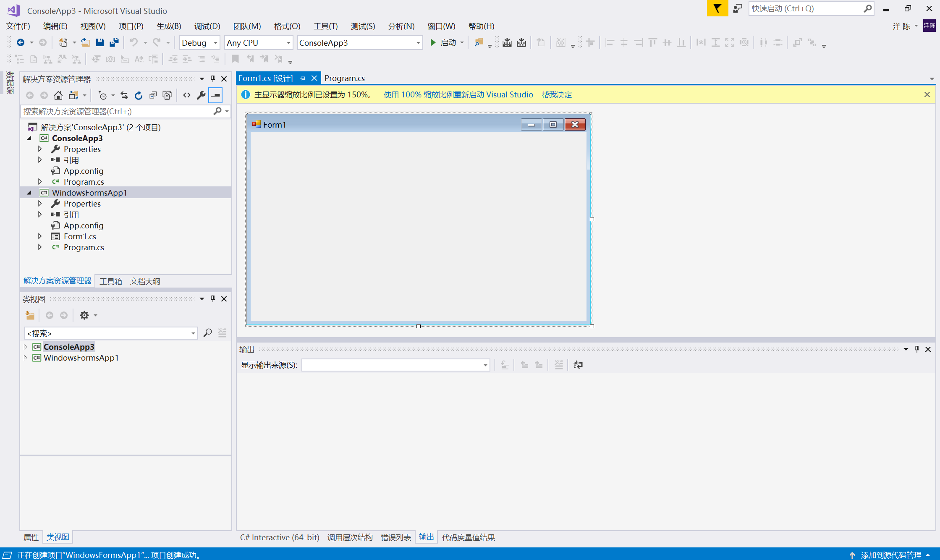Toggle Preview Selected Items in Solution Explorer
The image size is (940, 560).
[215, 95]
